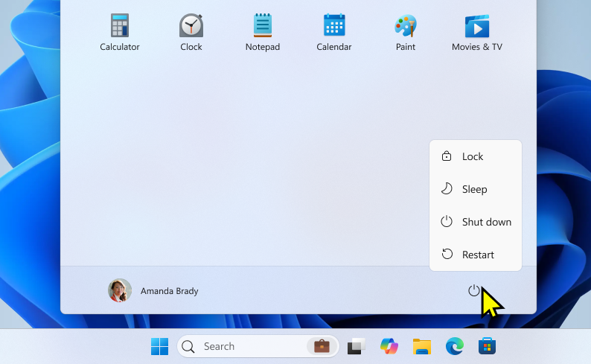Choose Sleep from the power menu
591x364 pixels.
(x=476, y=189)
